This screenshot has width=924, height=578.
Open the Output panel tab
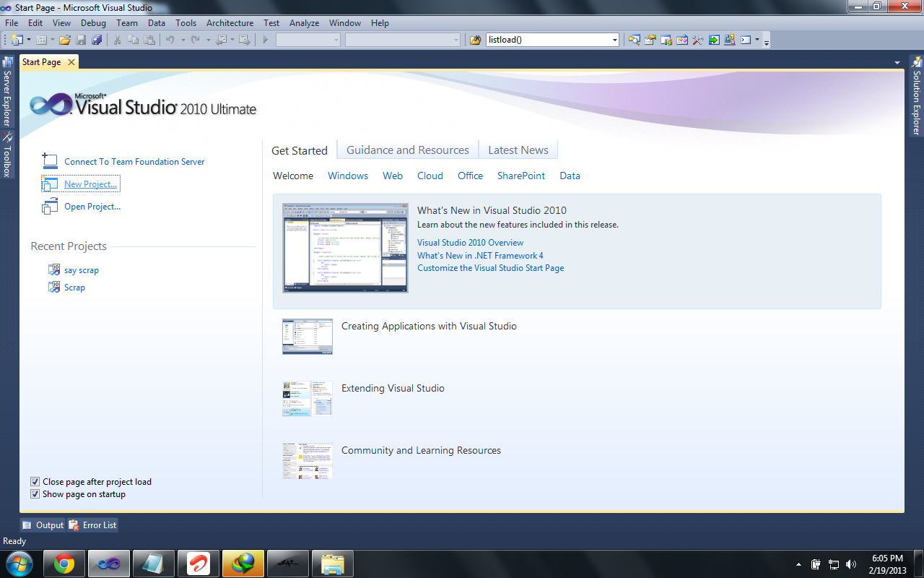(x=43, y=525)
